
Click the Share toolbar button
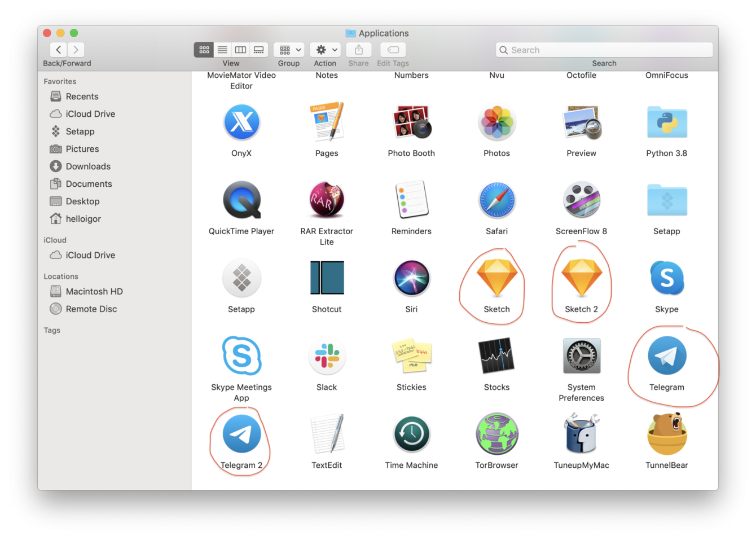(359, 50)
